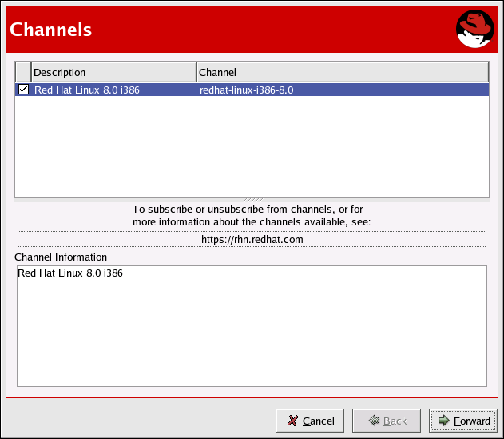Click the pane resize grip under the channel list
Viewport: 504px width, 439px height.
click(x=252, y=200)
